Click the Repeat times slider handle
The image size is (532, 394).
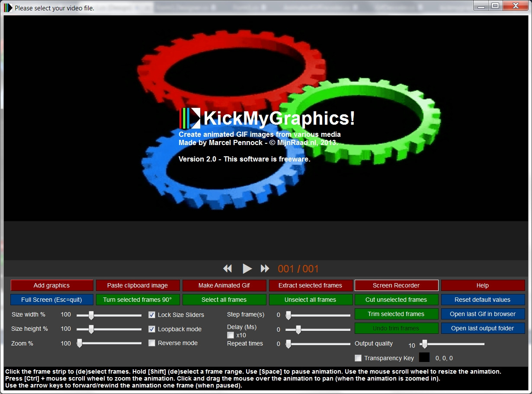tap(288, 344)
